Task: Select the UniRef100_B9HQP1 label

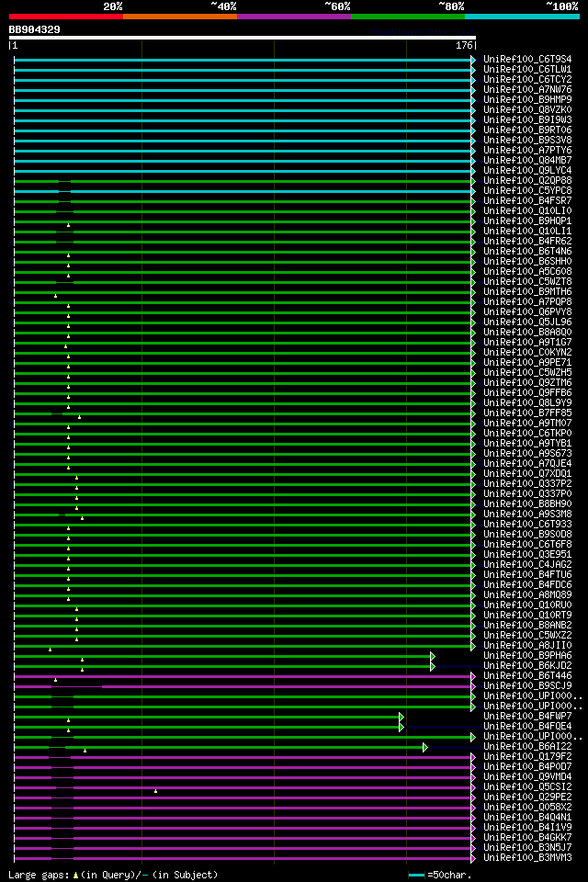Action: tap(527, 221)
